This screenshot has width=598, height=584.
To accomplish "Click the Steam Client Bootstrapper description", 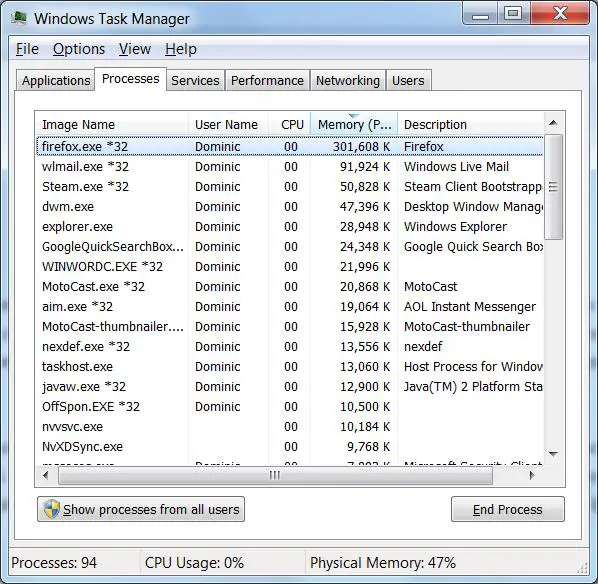I will (x=473, y=187).
